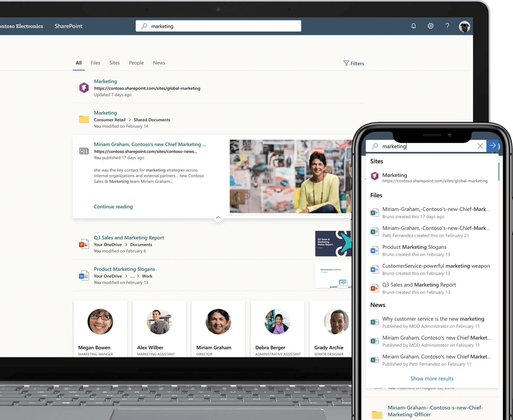
Task: Open Miriam Graham news photo thumbnail
Action: point(291,176)
